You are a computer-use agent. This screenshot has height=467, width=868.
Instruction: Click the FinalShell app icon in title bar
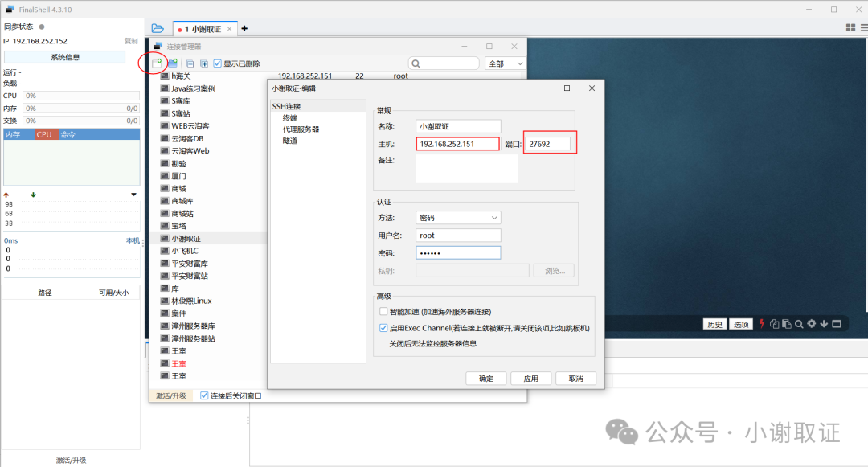point(10,10)
